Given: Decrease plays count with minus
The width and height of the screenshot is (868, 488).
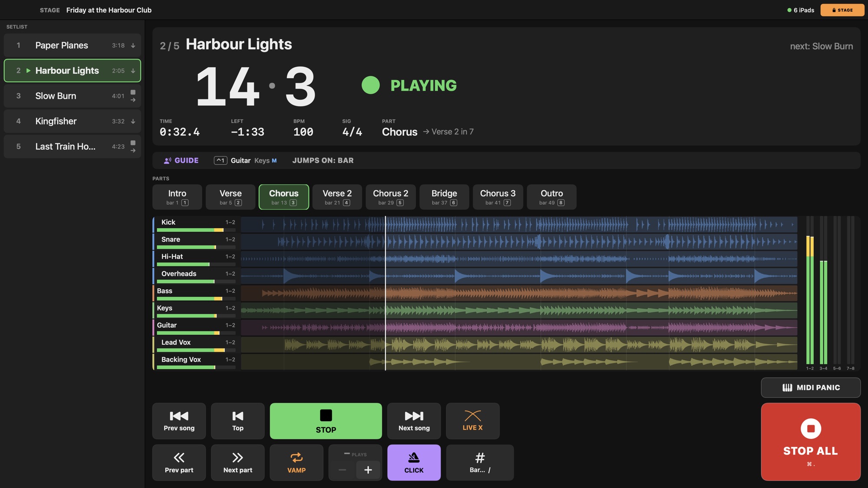Looking at the screenshot, I should pos(342,470).
